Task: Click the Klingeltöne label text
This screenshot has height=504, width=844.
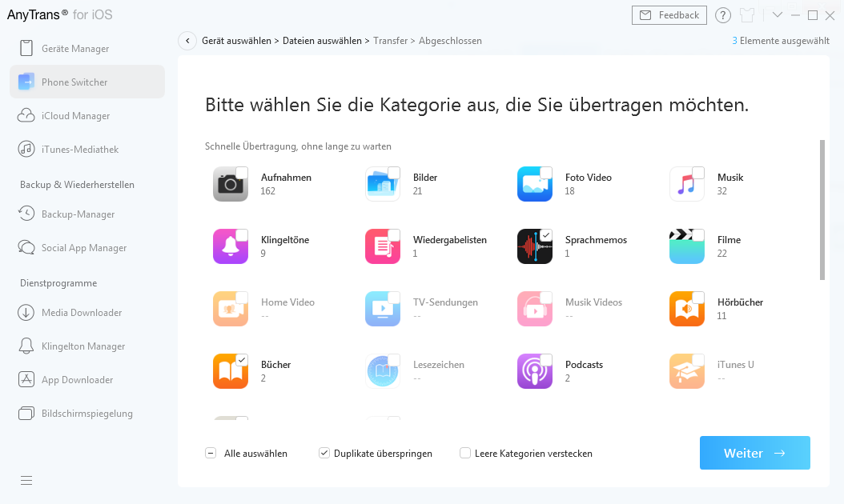Action: tap(285, 240)
